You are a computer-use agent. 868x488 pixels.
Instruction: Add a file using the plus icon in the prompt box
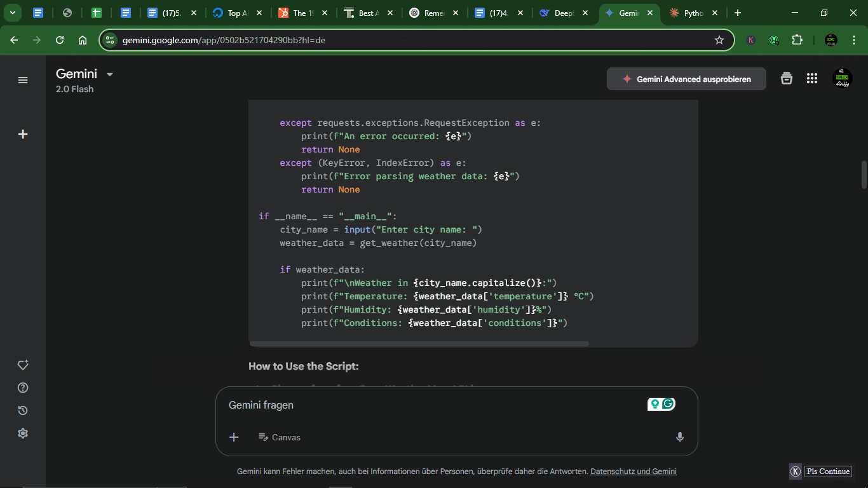point(234,437)
